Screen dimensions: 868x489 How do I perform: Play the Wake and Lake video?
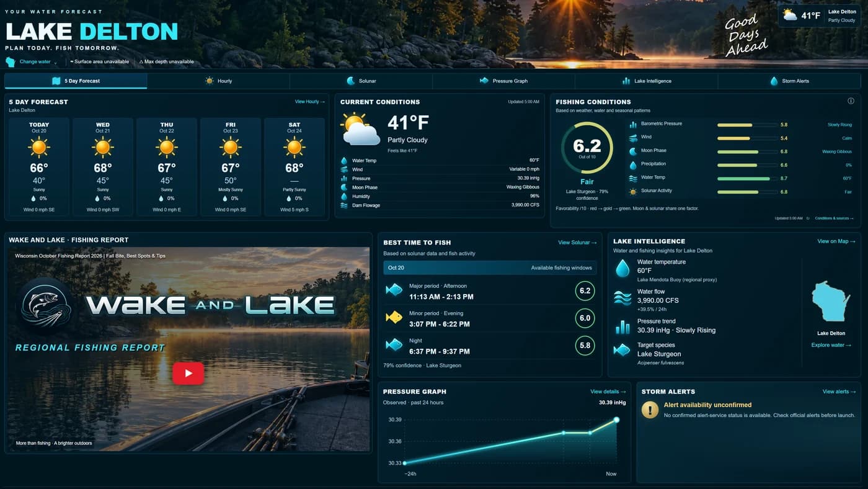[188, 373]
